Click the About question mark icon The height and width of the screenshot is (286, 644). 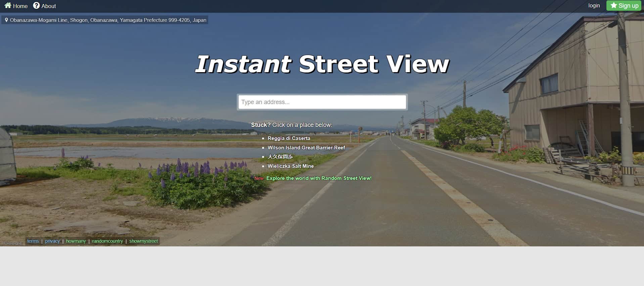click(x=36, y=5)
